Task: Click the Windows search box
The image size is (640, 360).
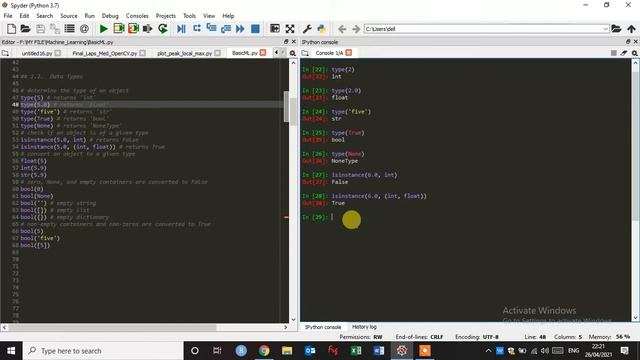Action: (103, 351)
